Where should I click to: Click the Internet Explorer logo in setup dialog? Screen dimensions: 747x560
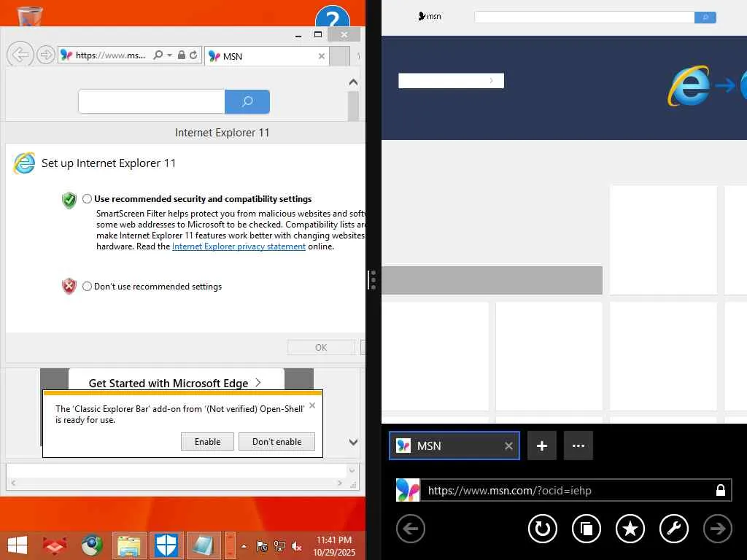[24, 163]
